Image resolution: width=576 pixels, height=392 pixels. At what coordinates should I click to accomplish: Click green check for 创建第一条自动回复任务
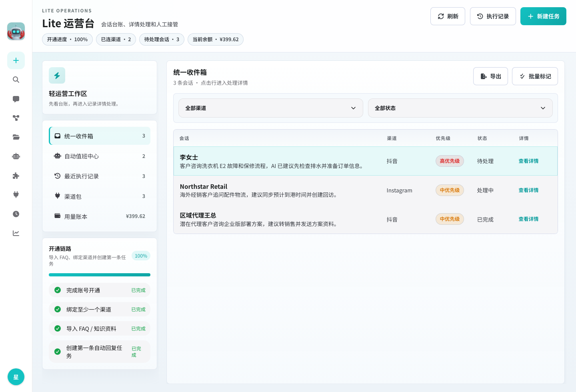tap(58, 352)
